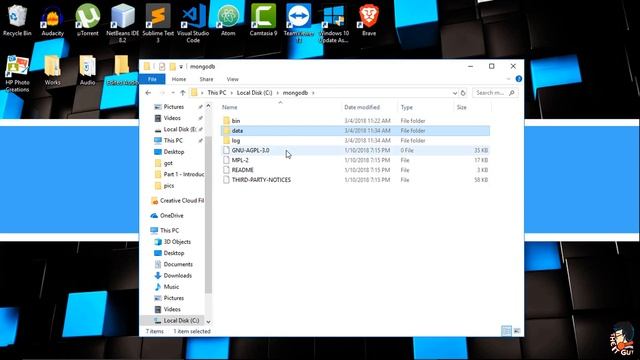
Task: Open the TeamViewer desktop shortcut
Action: coord(298,22)
